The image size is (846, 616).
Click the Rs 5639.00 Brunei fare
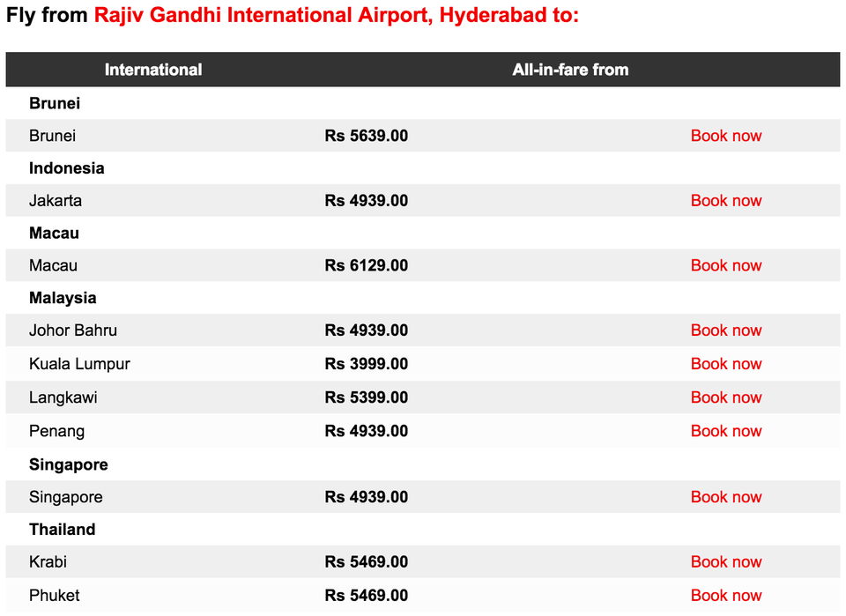pyautogui.click(x=367, y=136)
